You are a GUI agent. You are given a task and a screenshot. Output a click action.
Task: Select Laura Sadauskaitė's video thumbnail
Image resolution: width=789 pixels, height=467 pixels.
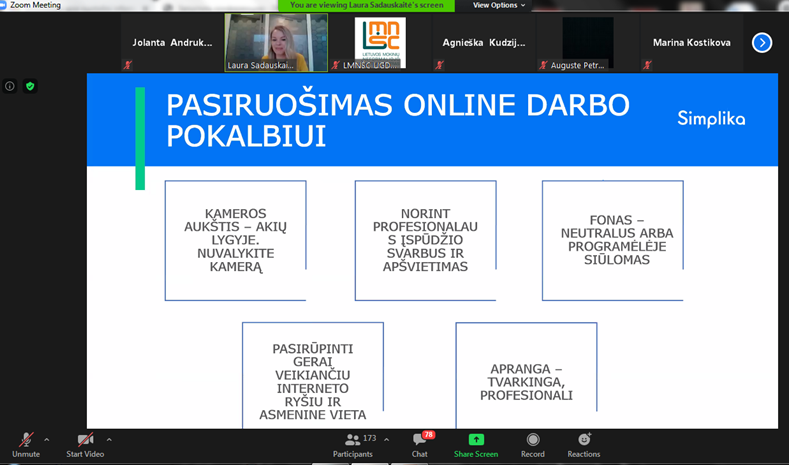(x=276, y=42)
